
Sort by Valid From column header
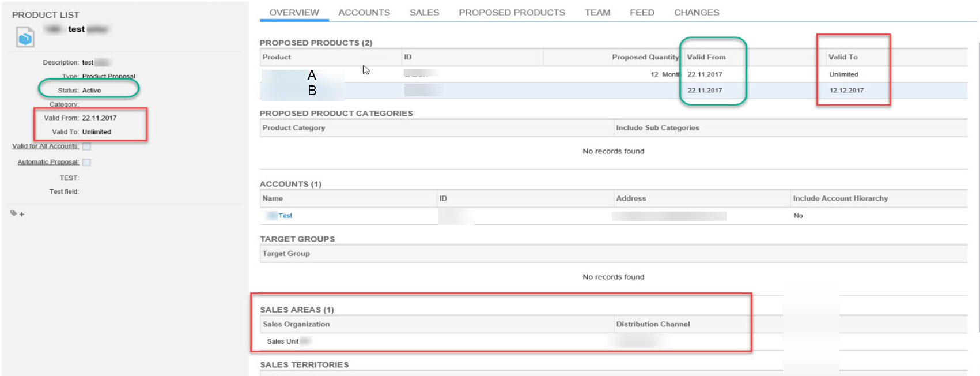[x=706, y=57]
